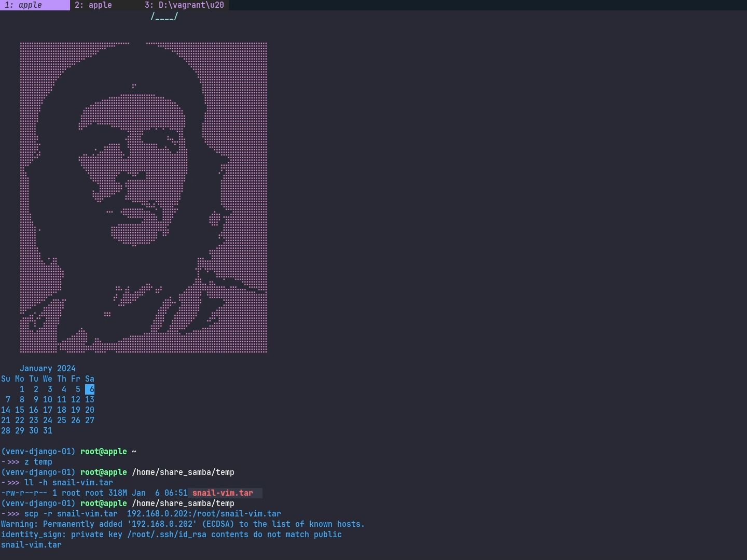Click the January 2024 calendar header
The width and height of the screenshot is (747, 560).
48,369
